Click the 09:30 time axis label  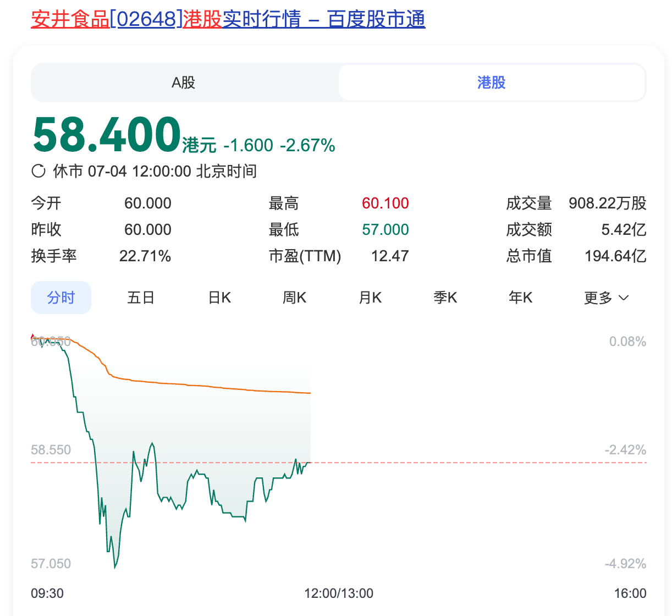(x=47, y=593)
